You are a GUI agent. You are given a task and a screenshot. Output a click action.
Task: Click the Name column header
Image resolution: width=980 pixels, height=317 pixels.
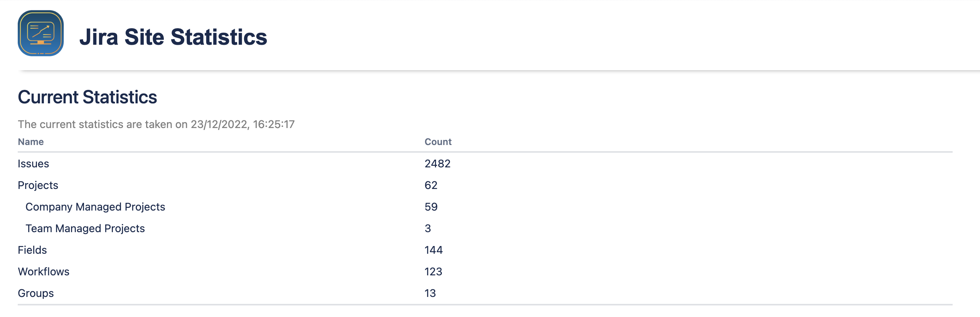tap(31, 142)
